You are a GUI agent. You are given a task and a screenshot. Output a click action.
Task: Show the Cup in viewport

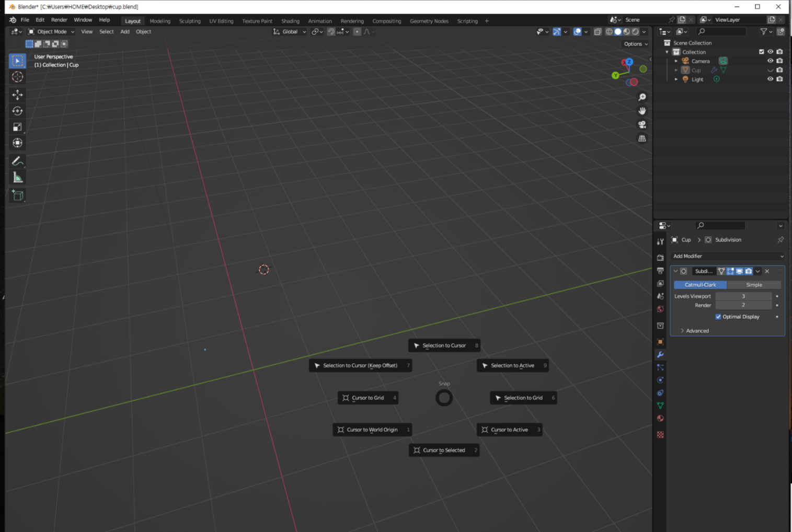[770, 70]
